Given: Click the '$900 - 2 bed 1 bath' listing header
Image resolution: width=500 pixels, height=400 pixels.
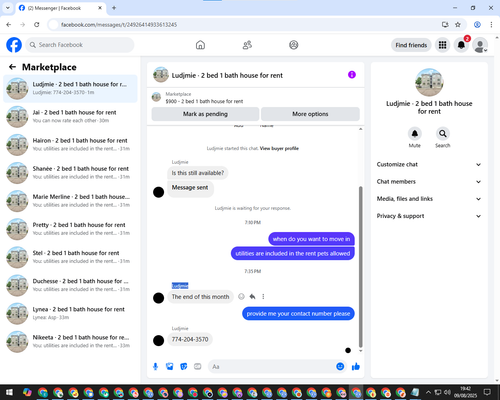Looking at the screenshot, I should click(x=204, y=101).
